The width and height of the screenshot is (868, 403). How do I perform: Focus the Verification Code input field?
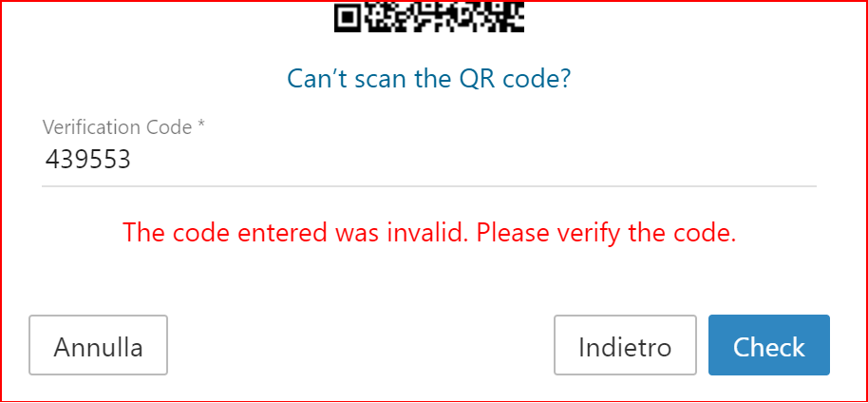click(429, 161)
